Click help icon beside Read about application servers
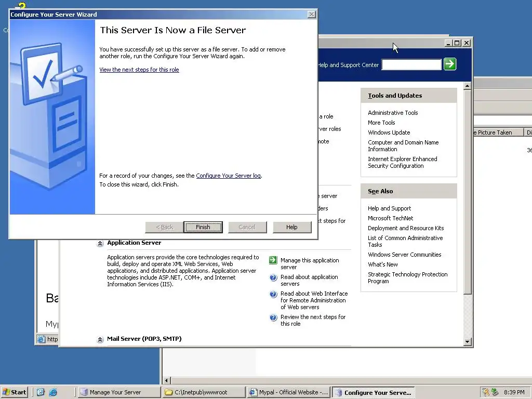This screenshot has width=532, height=399. pos(273,277)
